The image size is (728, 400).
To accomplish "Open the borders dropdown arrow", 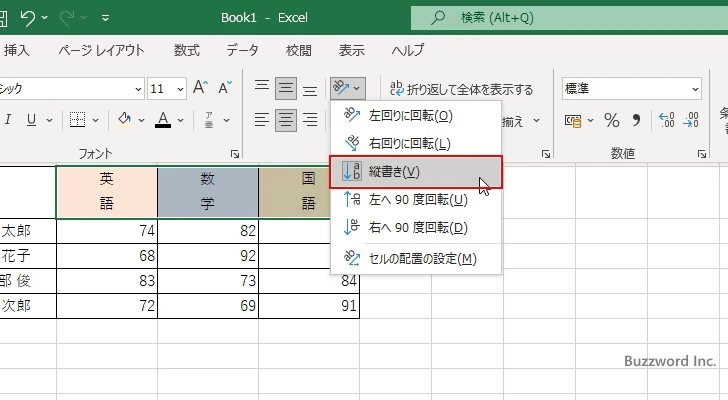I will pos(95,120).
